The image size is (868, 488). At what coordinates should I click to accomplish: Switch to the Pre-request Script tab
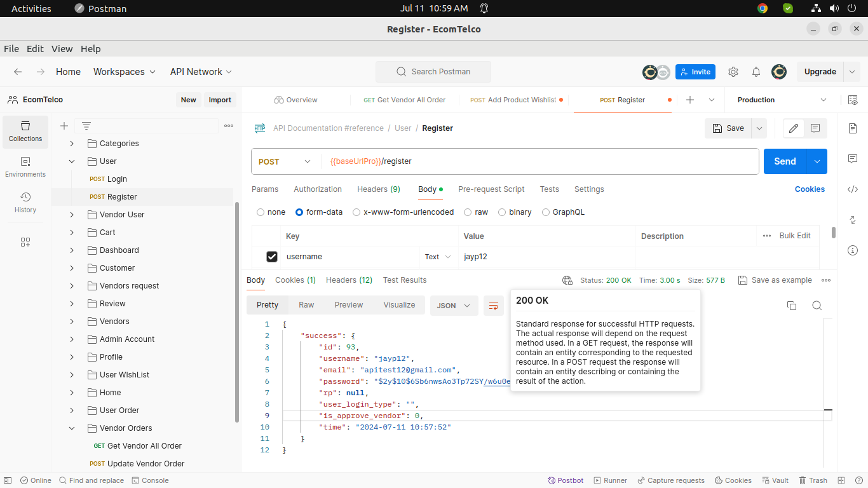(491, 189)
